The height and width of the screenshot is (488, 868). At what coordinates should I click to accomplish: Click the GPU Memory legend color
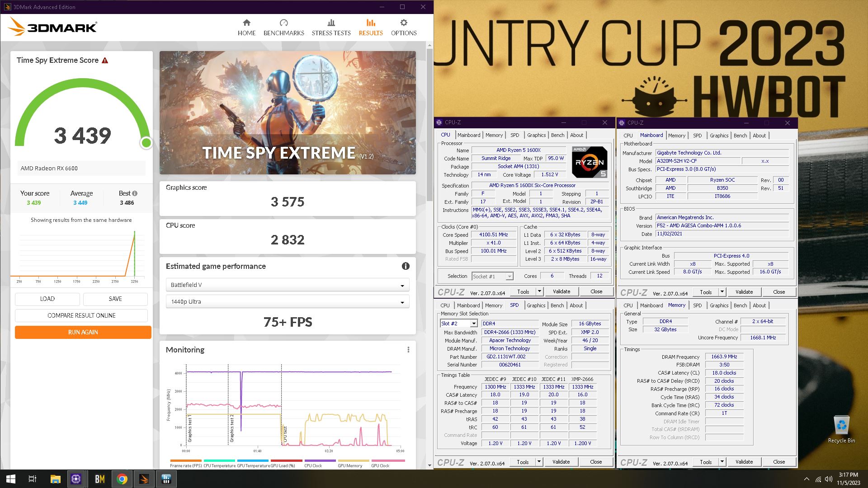[354, 461]
